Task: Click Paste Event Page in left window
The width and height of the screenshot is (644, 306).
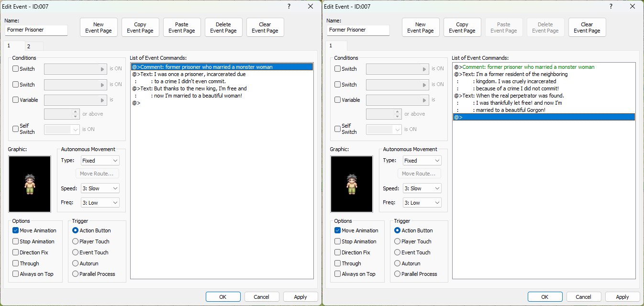Action: tap(182, 27)
